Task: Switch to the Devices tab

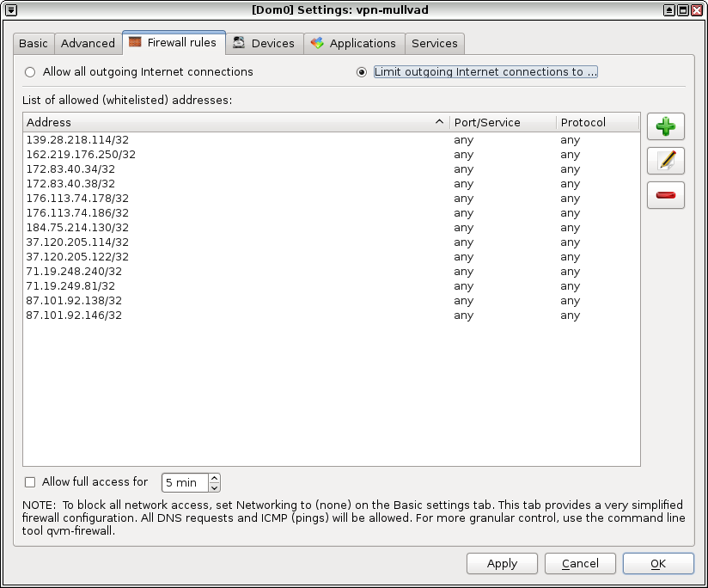Action: point(264,43)
